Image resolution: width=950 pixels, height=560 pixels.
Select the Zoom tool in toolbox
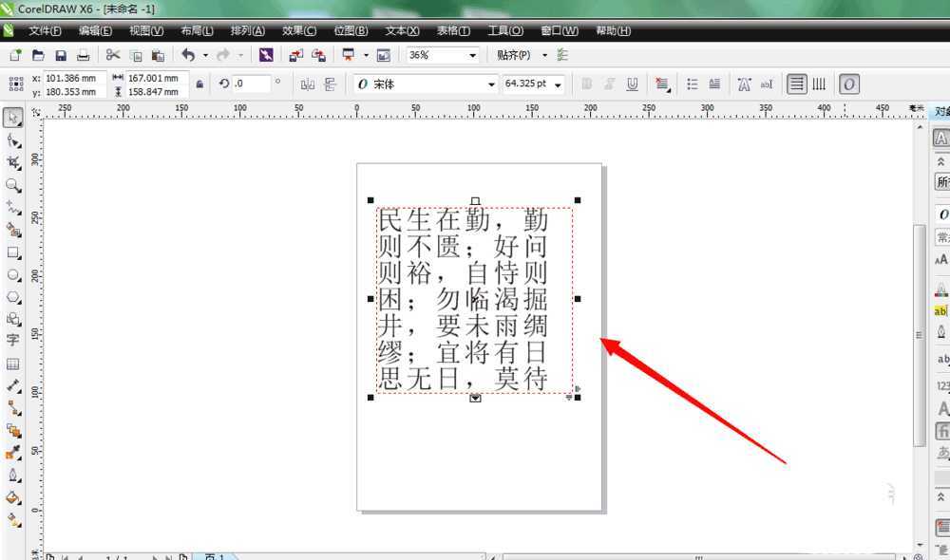(x=13, y=185)
